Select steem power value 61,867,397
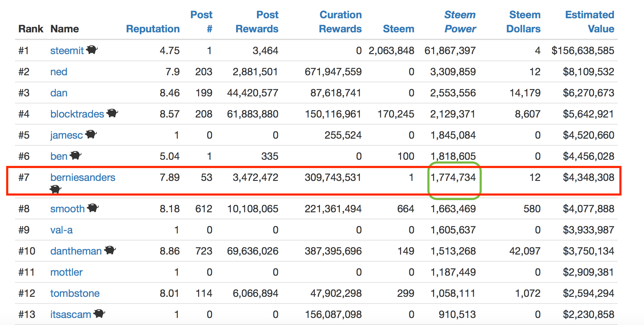 click(450, 51)
